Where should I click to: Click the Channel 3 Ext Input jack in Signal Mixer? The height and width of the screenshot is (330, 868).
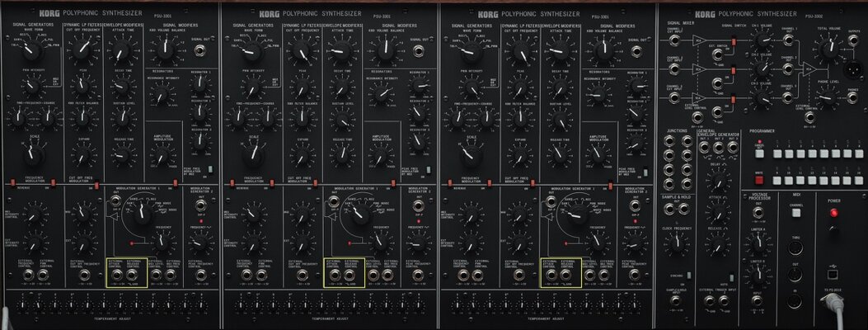pos(674,98)
